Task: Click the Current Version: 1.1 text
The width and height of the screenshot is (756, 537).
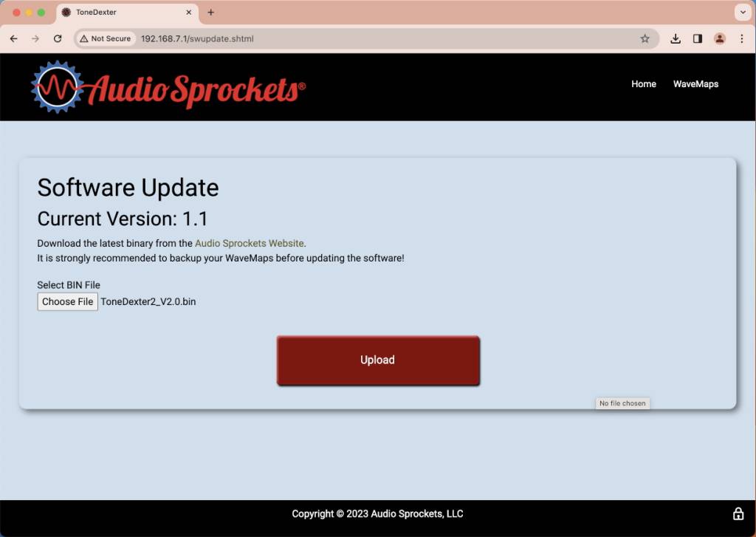Action: point(123,219)
